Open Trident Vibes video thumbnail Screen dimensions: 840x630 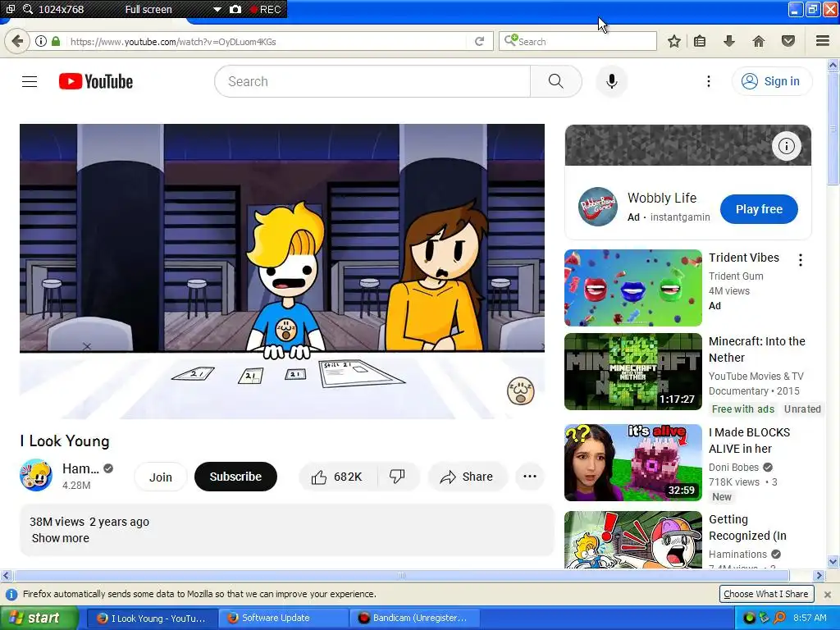(632, 288)
